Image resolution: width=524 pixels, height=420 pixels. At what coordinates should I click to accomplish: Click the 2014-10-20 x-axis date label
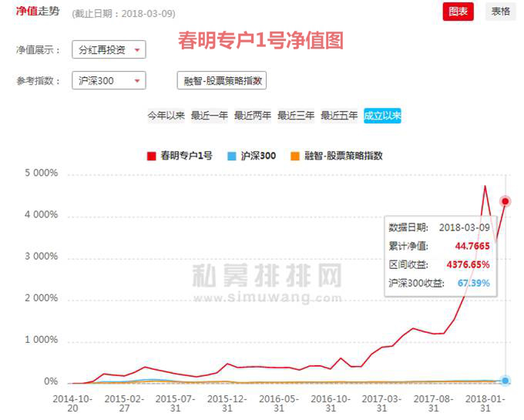pyautogui.click(x=72, y=403)
